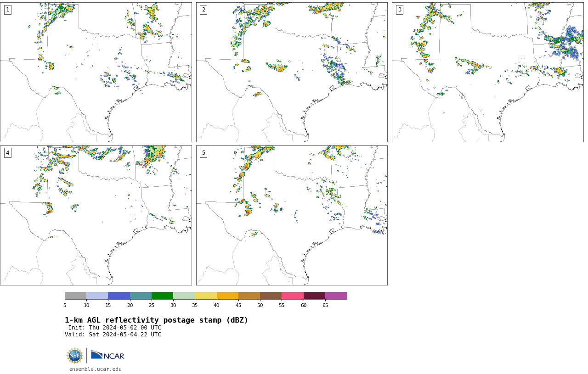Click the gray 5-10 dBZ color swatch

(75, 296)
